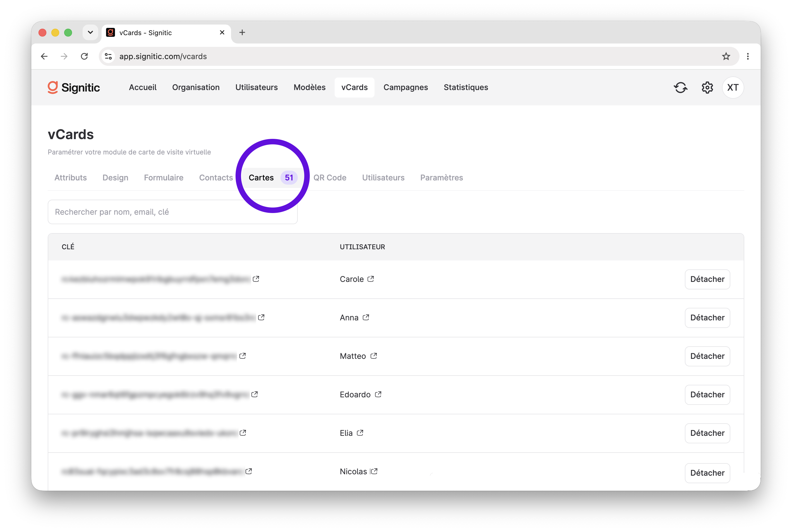Viewport: 792px width, 532px height.
Task: Open the Campagnes navigation item
Action: pos(405,88)
